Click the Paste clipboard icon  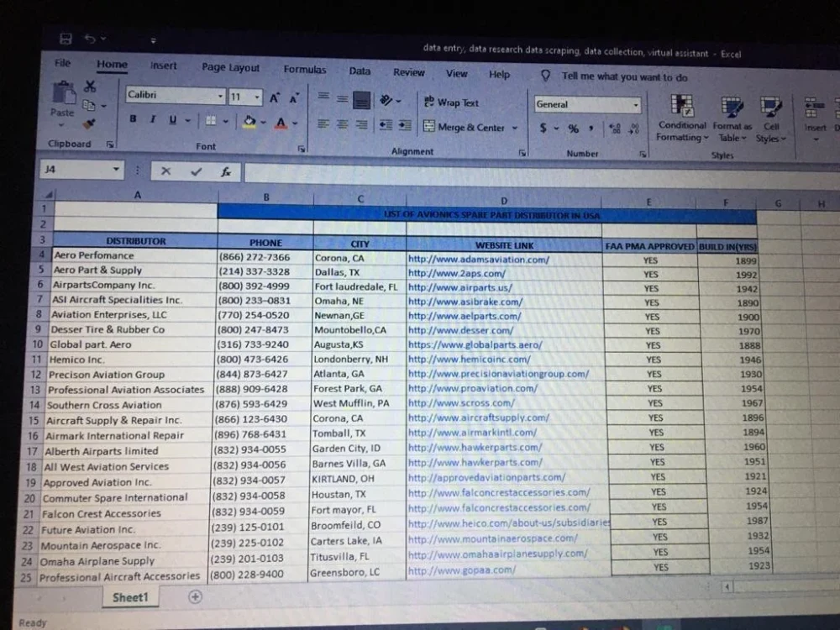point(64,94)
